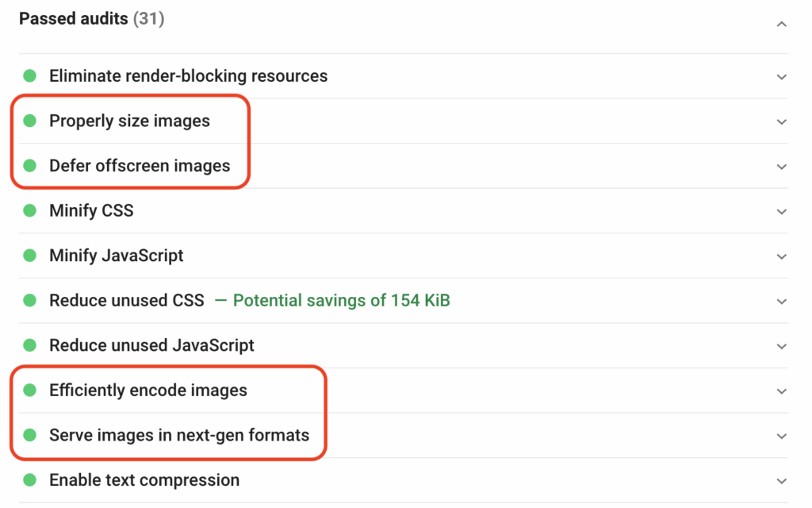Click green dot next to Minify CSS
The height and width of the screenshot is (508, 812).
pyautogui.click(x=30, y=210)
